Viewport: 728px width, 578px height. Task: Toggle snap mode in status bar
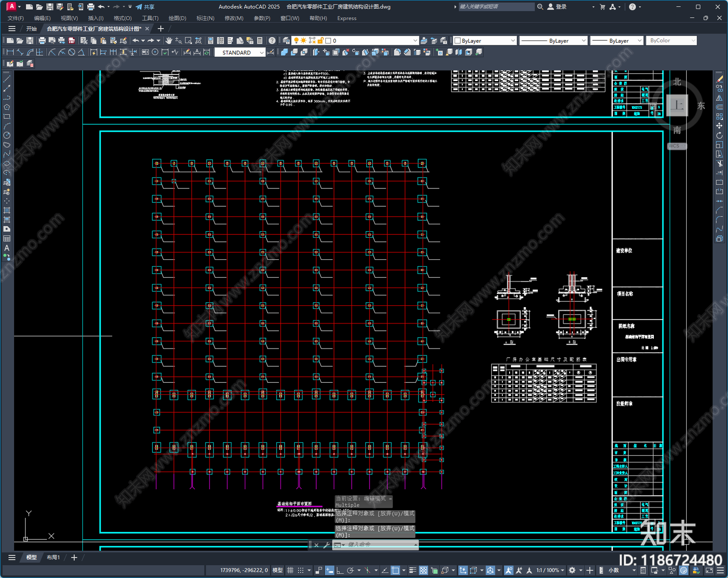tap(301, 570)
